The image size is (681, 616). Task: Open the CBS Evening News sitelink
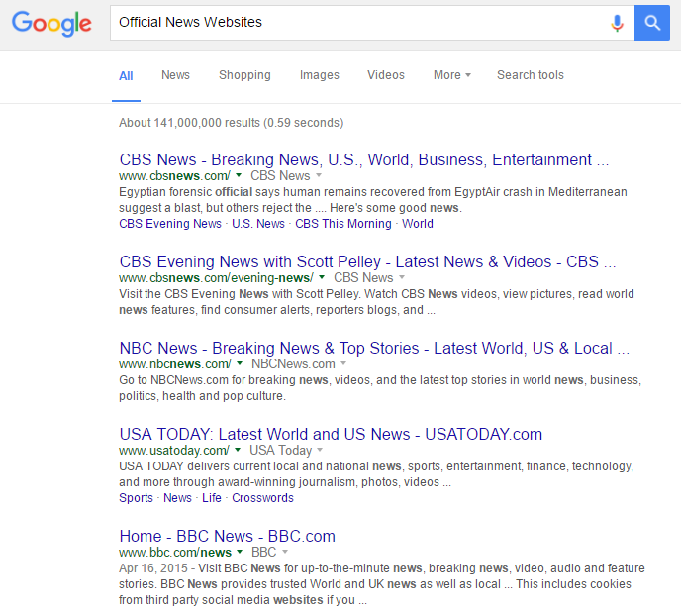170,223
